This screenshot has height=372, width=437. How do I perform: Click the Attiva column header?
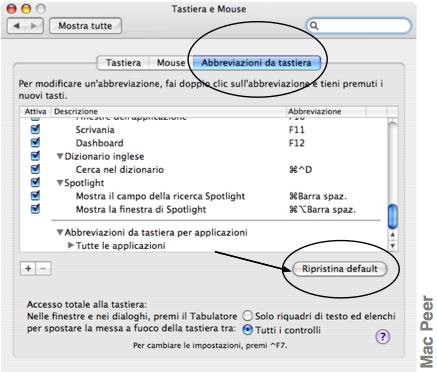point(35,111)
